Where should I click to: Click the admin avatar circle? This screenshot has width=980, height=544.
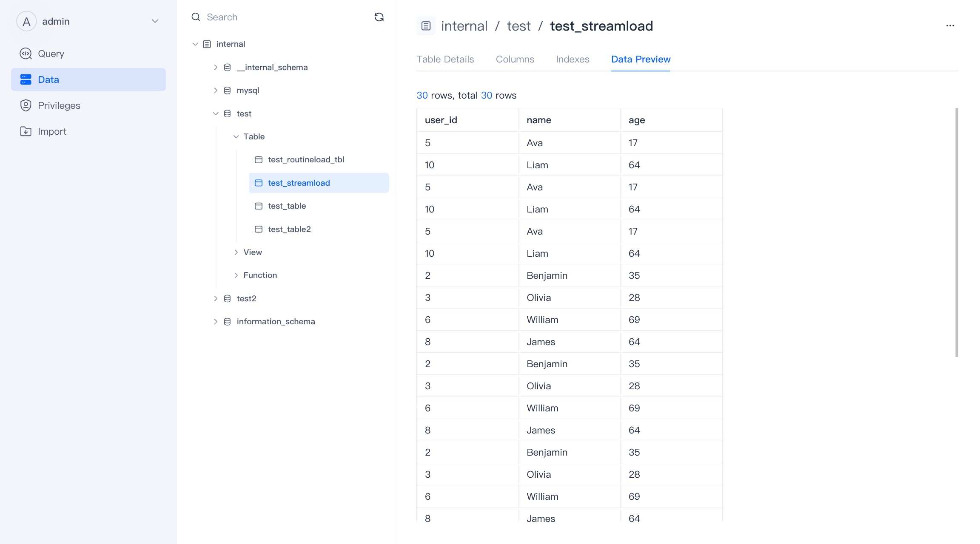click(26, 21)
